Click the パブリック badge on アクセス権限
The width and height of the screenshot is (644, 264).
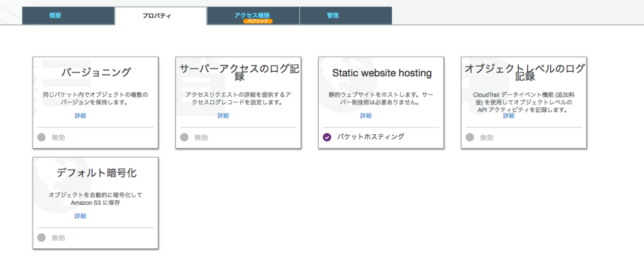pyautogui.click(x=258, y=21)
